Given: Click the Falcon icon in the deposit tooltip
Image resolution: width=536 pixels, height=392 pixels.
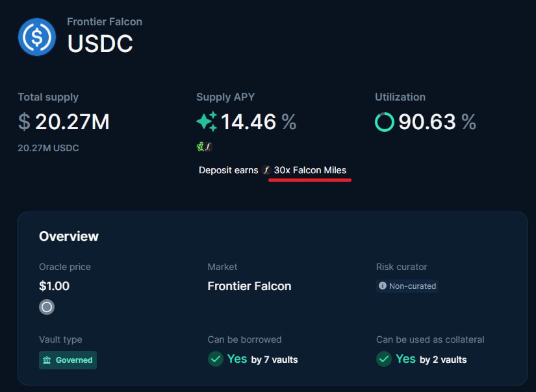Looking at the screenshot, I should 266,171.
